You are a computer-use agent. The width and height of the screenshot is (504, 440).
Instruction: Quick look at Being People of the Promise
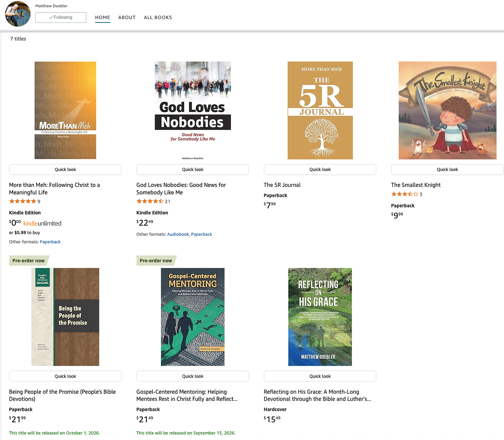65,376
